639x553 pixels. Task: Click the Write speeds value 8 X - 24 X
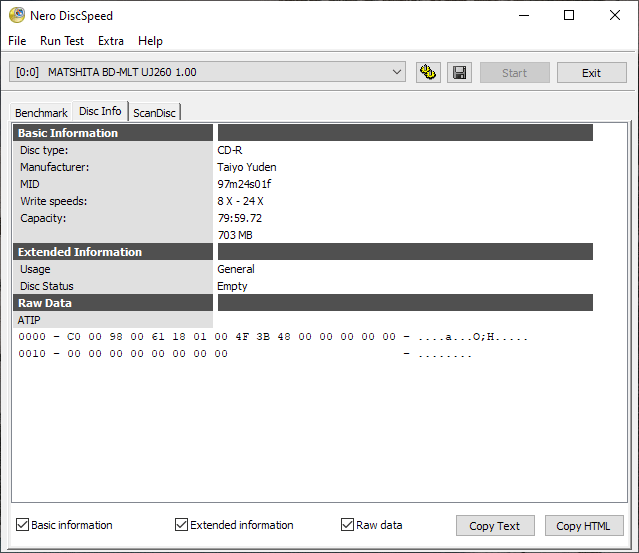tap(240, 201)
